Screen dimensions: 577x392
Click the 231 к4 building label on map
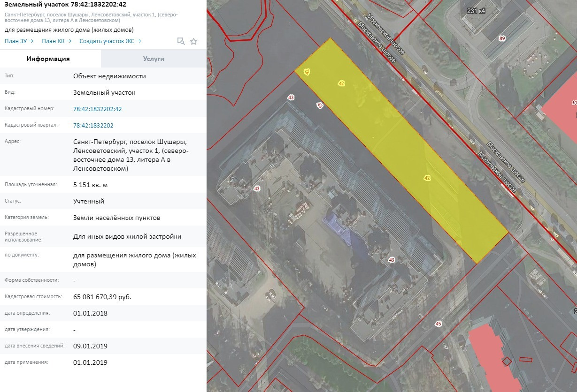point(476,10)
